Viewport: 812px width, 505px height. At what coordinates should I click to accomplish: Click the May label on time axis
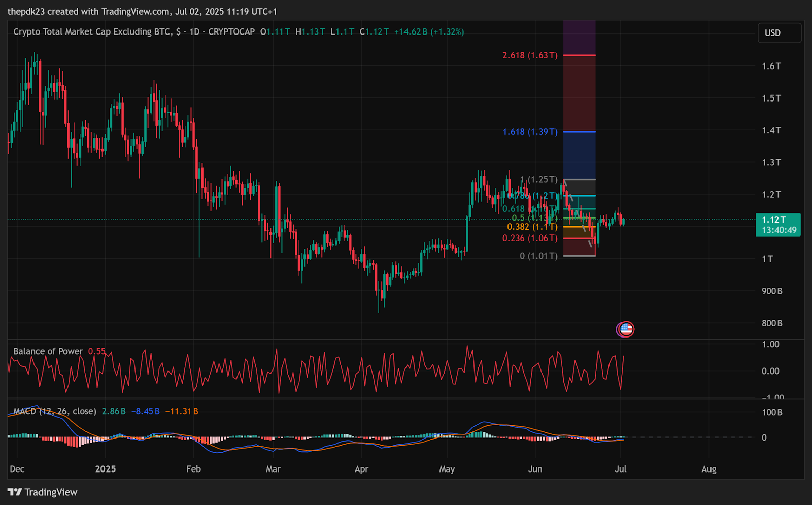pos(447,469)
